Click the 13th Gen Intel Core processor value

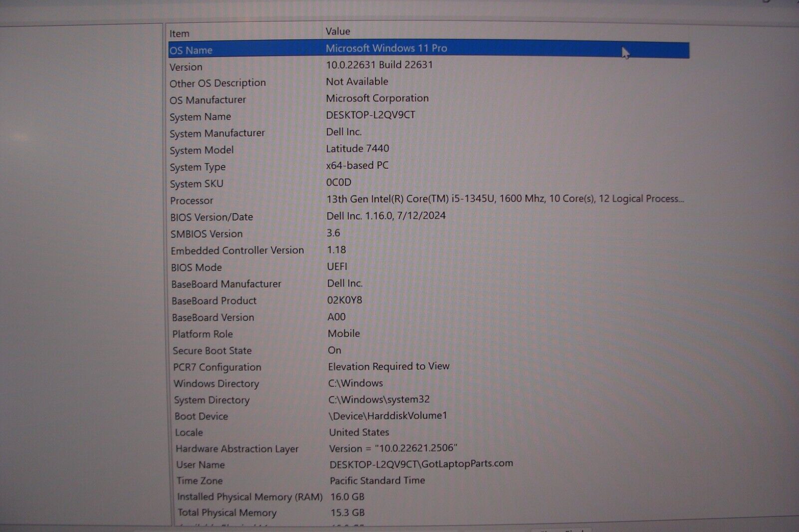coord(505,199)
